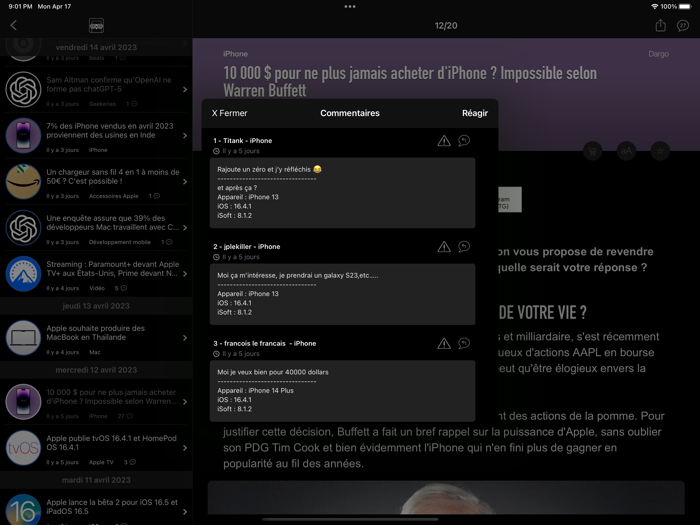Go back with the top-left arrow
This screenshot has height=525, width=700.
click(x=13, y=25)
